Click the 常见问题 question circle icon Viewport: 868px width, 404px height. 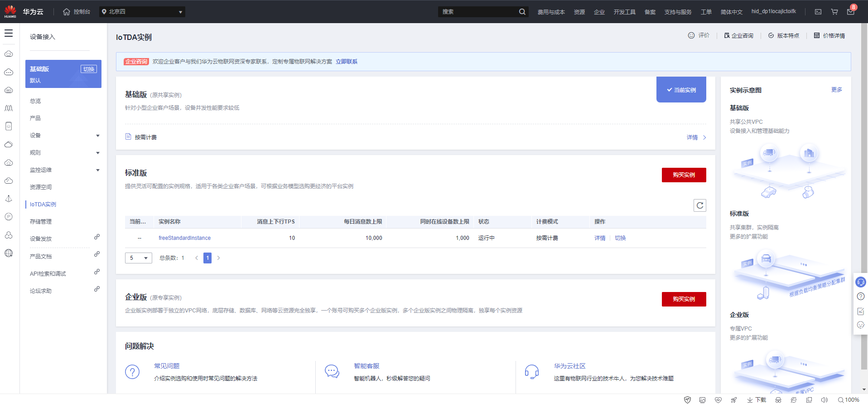tap(132, 372)
